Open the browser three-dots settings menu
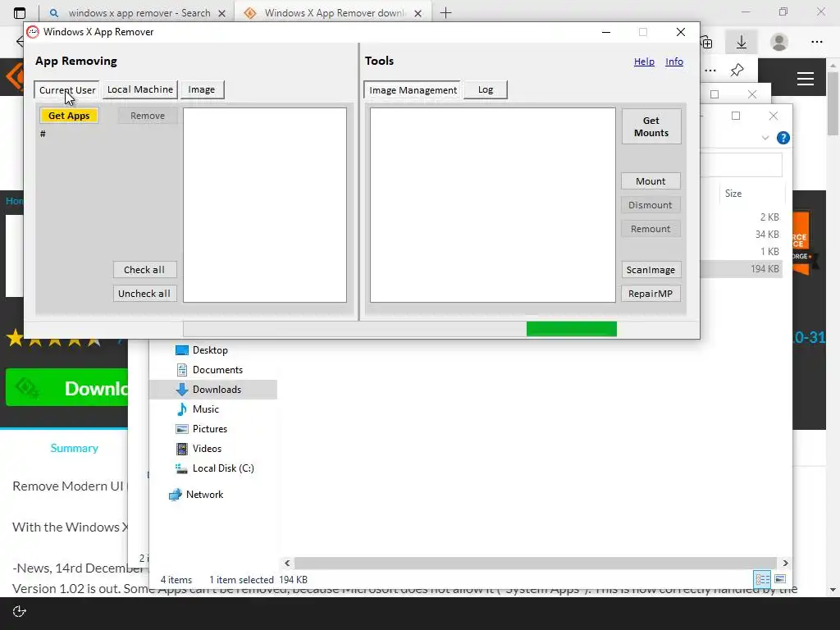Image resolution: width=840 pixels, height=630 pixels. click(817, 42)
